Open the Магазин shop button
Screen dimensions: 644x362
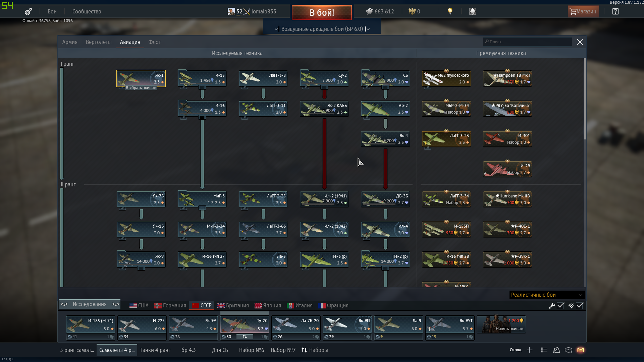(x=583, y=11)
